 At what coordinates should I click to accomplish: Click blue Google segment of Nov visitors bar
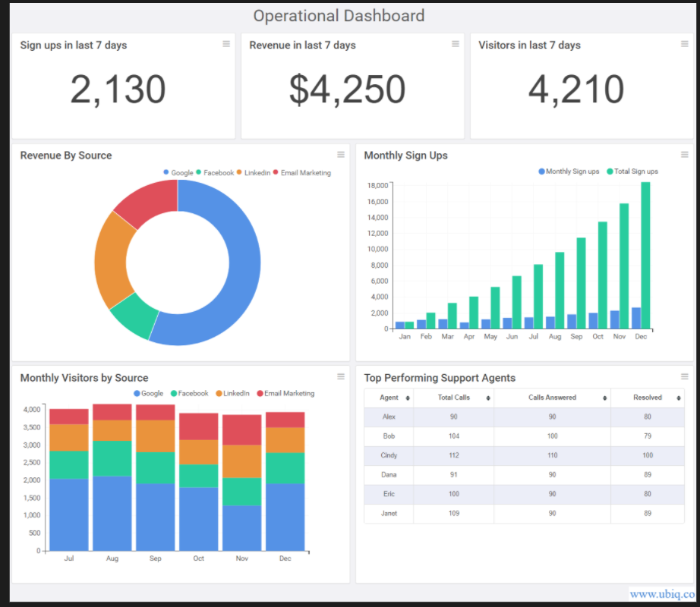(241, 528)
